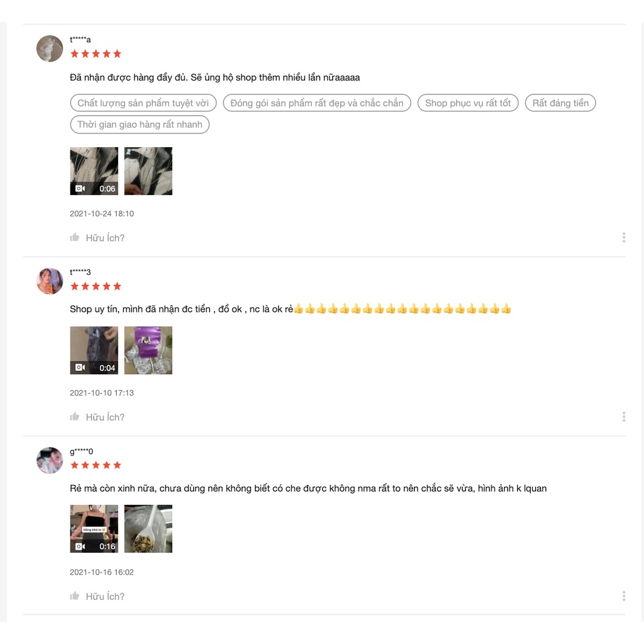Viewport: 644px width, 644px height.
Task: Play the 0:06 review video
Action: (x=94, y=171)
